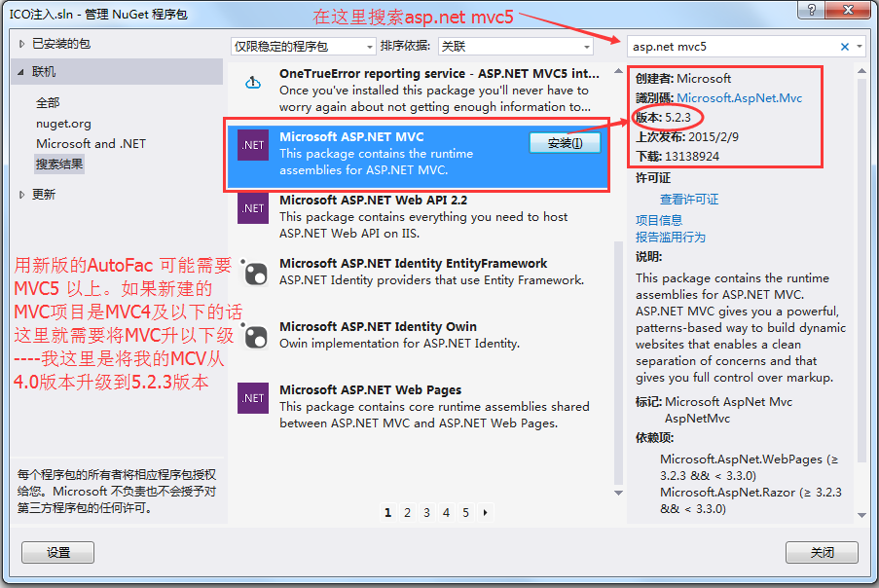Select the nuget.org source
Viewport: 879px width, 588px height.
pos(63,124)
